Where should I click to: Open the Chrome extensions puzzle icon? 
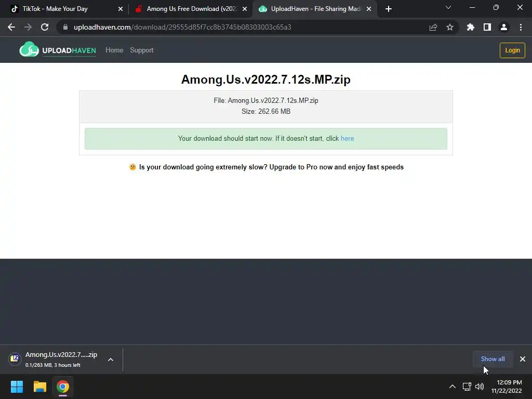point(471,27)
